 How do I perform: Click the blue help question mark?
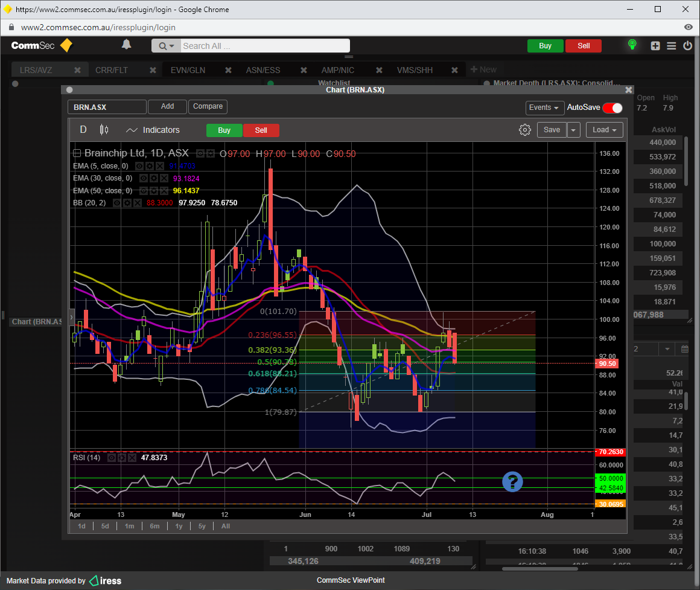point(512,481)
